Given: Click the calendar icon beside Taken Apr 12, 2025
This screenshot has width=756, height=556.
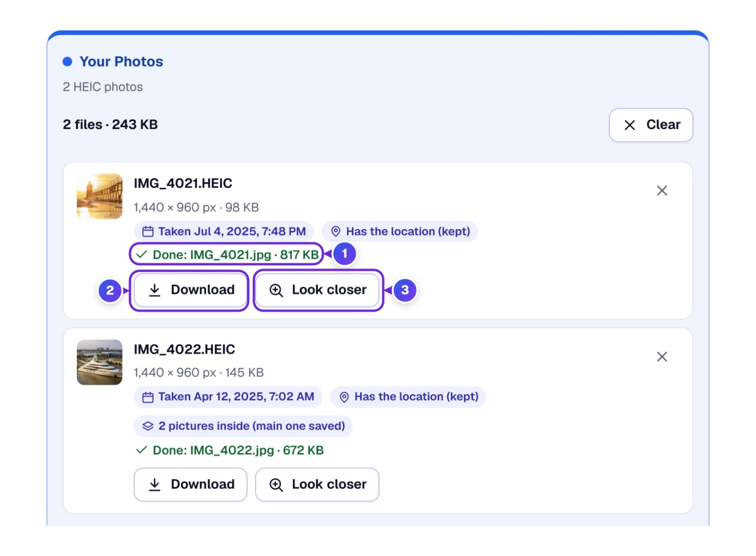Looking at the screenshot, I should pyautogui.click(x=148, y=397).
